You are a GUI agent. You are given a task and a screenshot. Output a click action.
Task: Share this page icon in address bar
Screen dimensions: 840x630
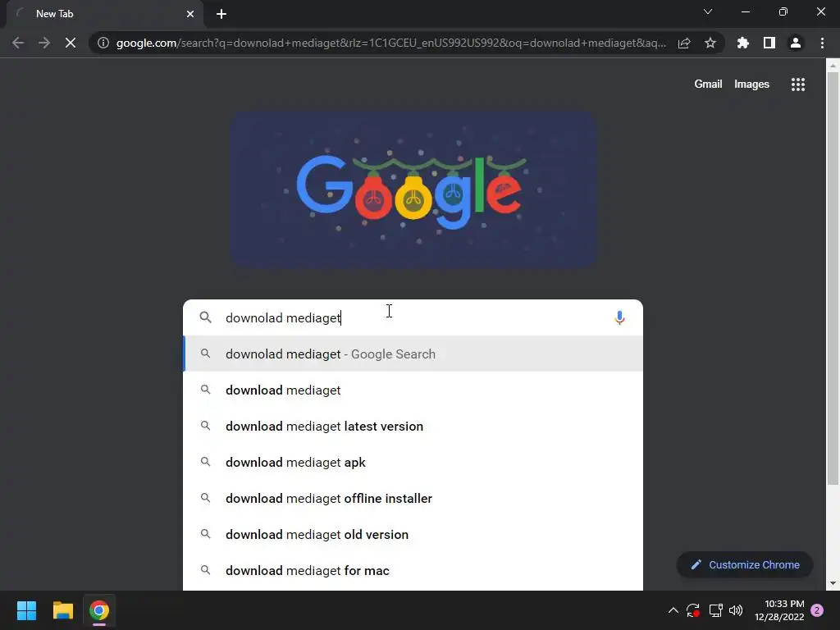coord(684,43)
